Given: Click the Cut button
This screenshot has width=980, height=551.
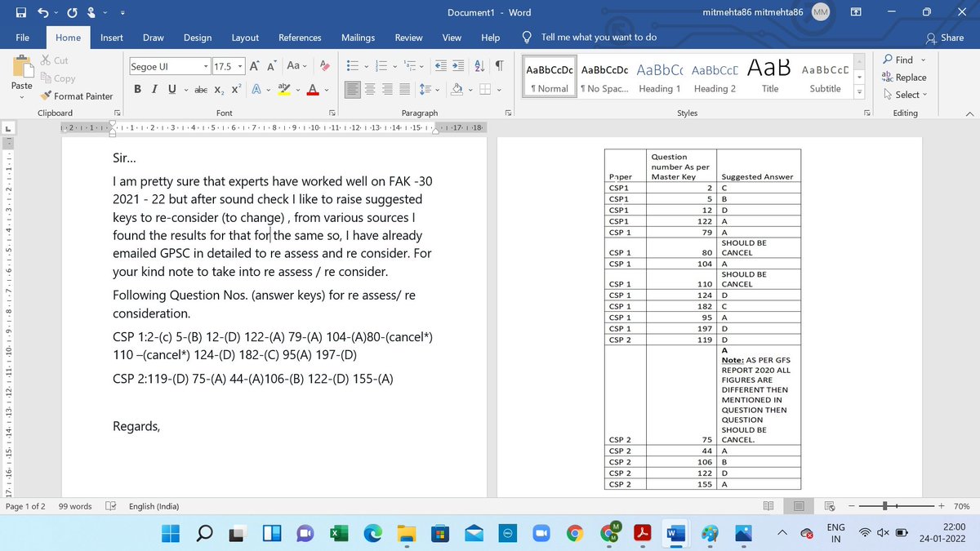Looking at the screenshot, I should 55,60.
